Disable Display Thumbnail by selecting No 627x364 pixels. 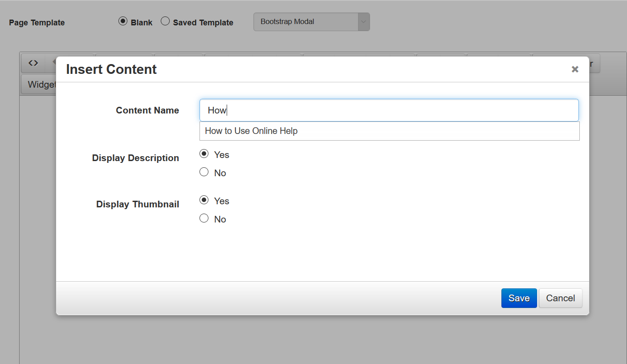pyautogui.click(x=204, y=218)
